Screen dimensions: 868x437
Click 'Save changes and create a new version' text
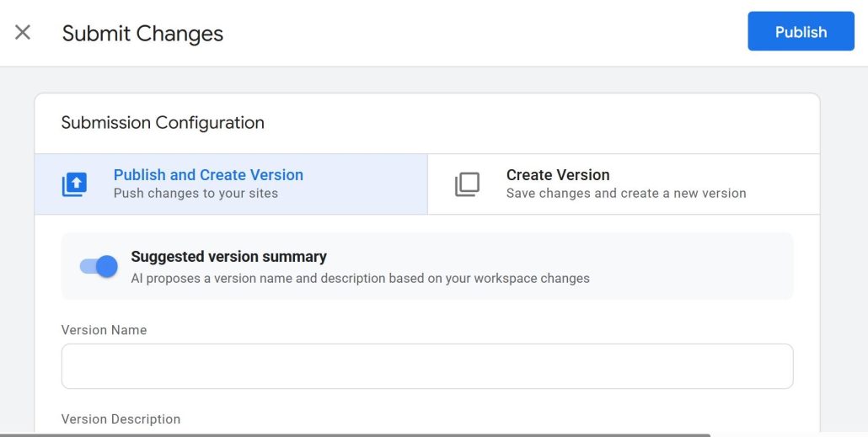click(x=626, y=194)
